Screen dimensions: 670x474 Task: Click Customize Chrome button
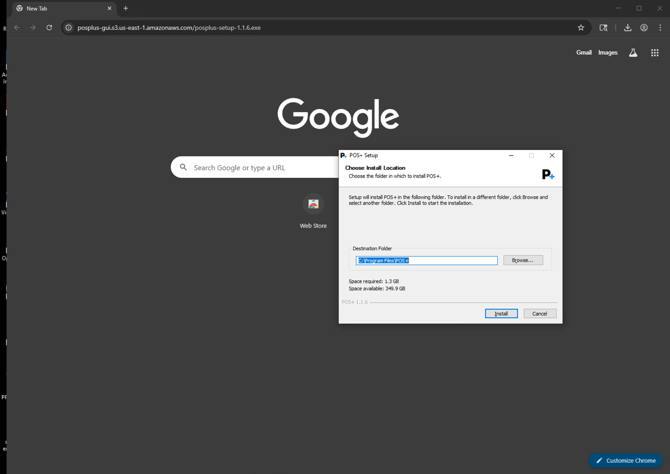point(626,460)
